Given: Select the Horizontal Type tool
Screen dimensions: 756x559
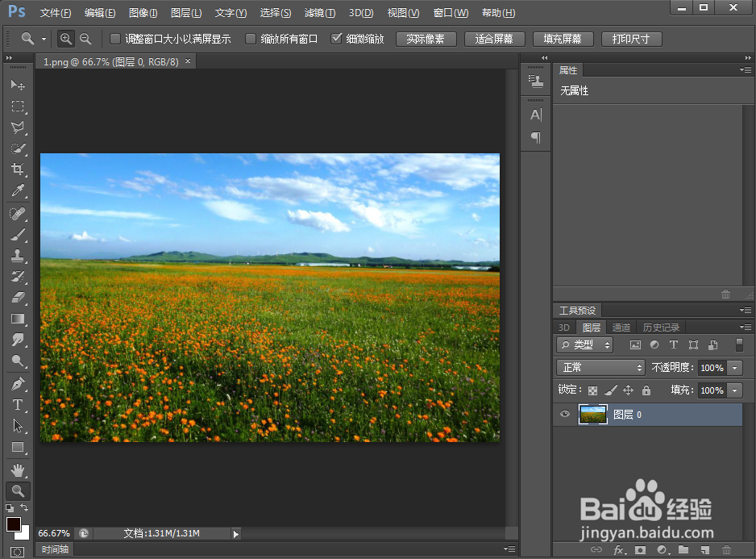Looking at the screenshot, I should [x=18, y=404].
